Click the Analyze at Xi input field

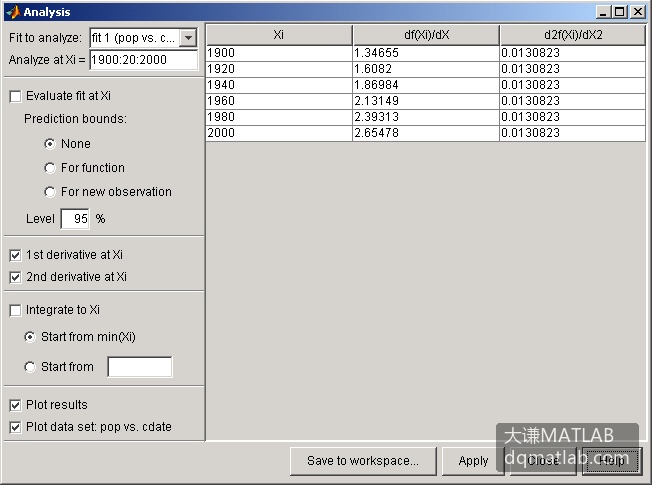[143, 60]
